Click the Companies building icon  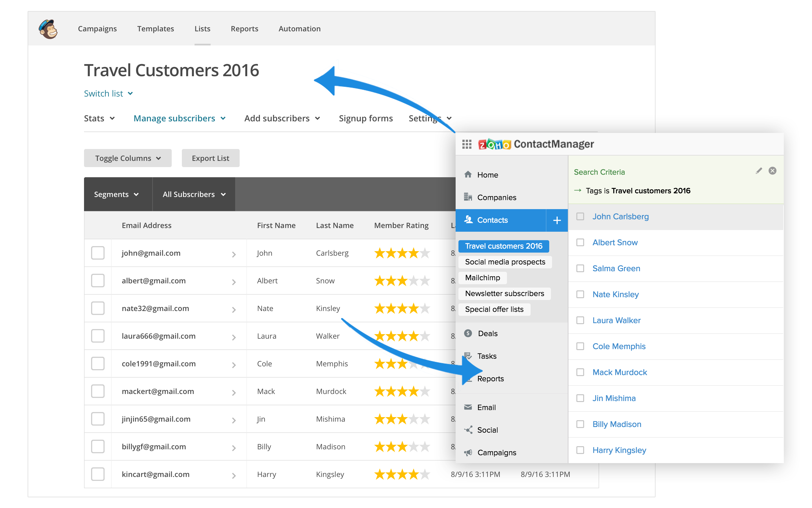(468, 197)
